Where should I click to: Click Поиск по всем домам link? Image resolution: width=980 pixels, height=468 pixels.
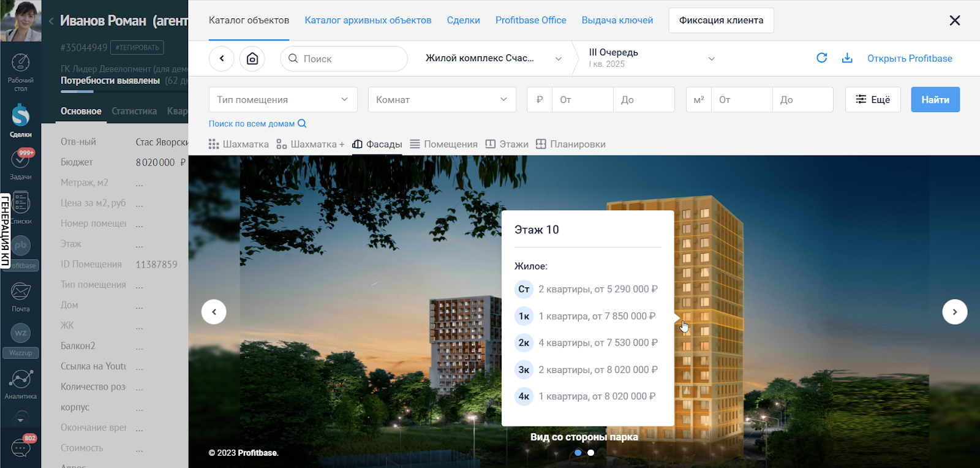click(252, 123)
